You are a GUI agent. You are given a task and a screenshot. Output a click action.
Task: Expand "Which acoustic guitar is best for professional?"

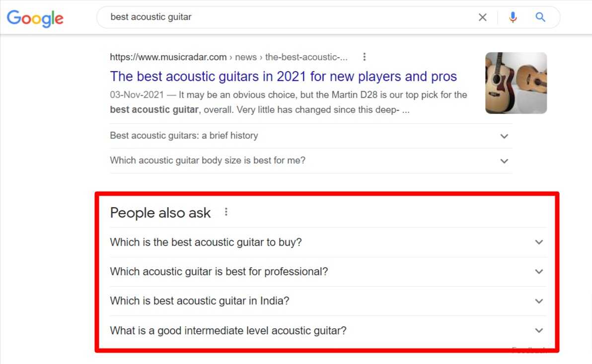coord(219,272)
